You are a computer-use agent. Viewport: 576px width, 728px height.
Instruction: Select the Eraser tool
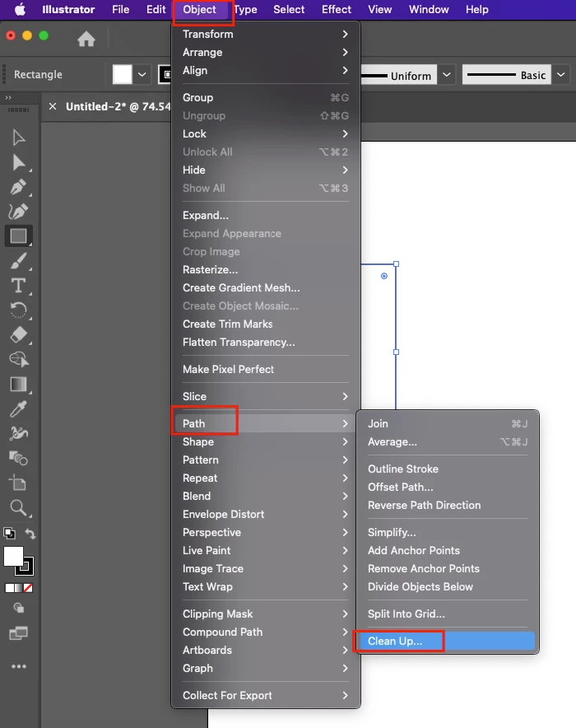(18, 334)
